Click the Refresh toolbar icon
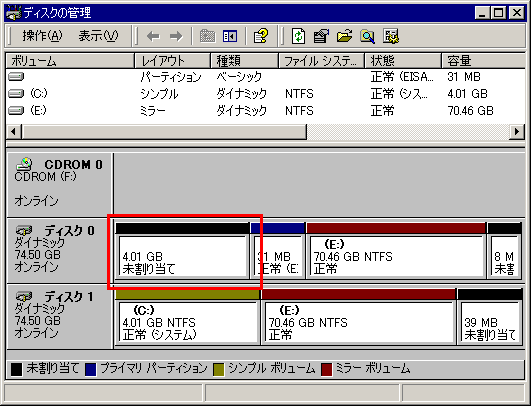Viewport: 531px width, 406px height. (298, 36)
